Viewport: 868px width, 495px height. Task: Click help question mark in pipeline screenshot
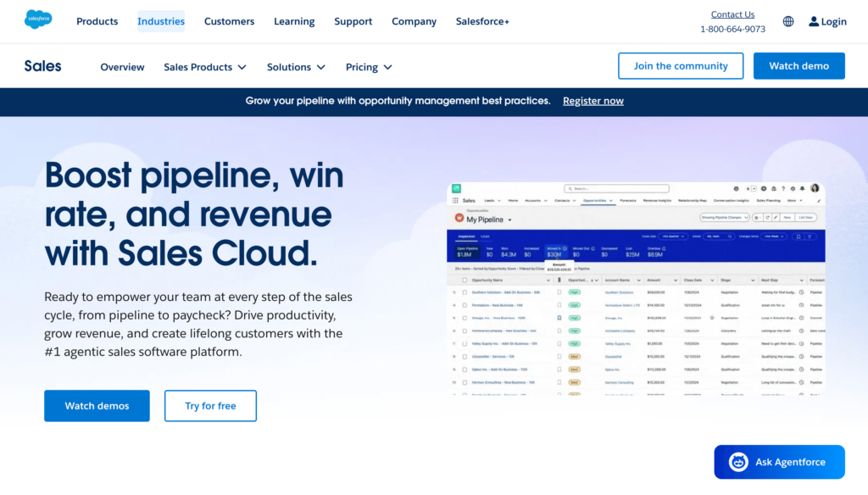pos(783,188)
